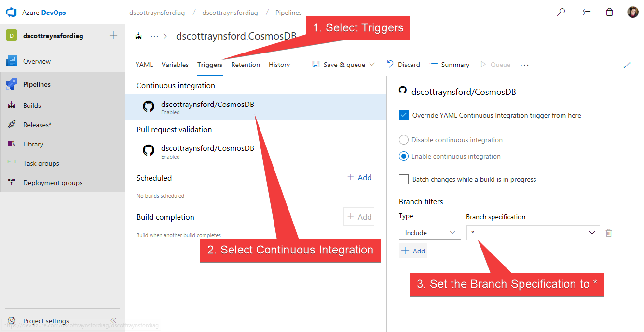Collapse the sidebar with double chevron icon
644x332 pixels.
(113, 320)
